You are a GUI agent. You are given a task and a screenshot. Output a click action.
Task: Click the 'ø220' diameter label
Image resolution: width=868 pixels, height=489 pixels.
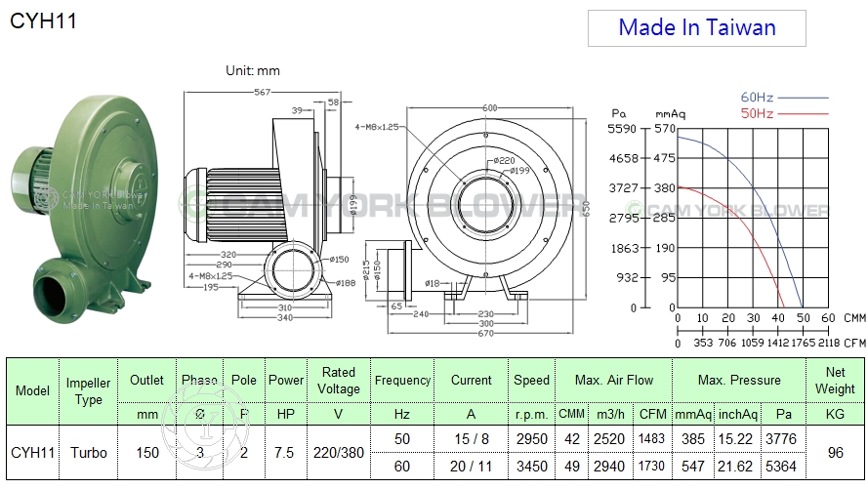(505, 160)
